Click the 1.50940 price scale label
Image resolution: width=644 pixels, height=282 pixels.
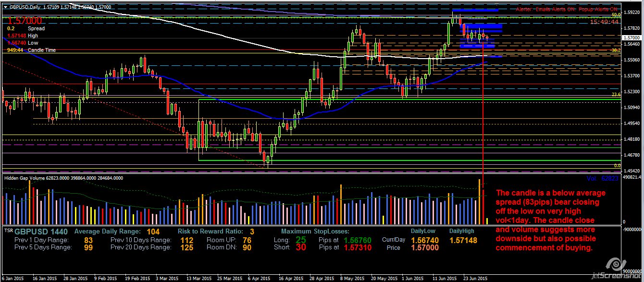(x=631, y=108)
